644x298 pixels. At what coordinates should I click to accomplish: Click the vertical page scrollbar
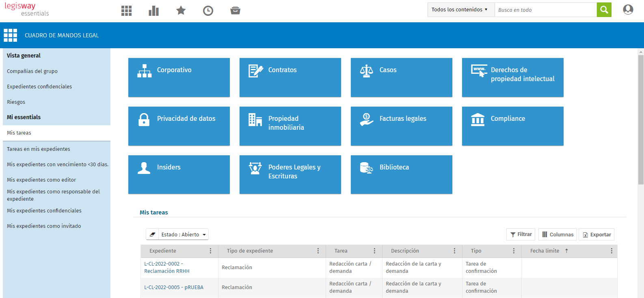pyautogui.click(x=641, y=122)
